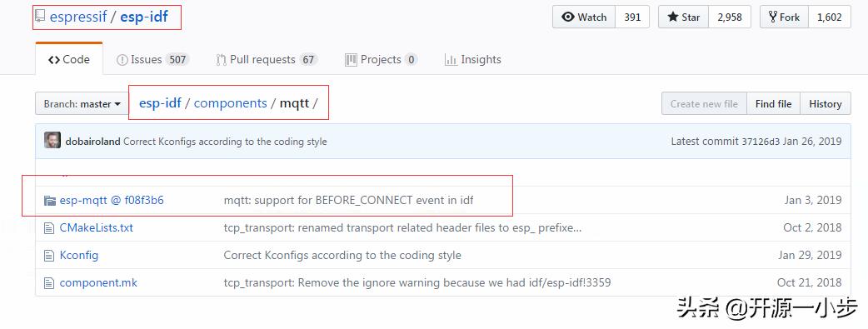Go to the Projects tab
Viewport: 868px width, 329px height.
(381, 59)
